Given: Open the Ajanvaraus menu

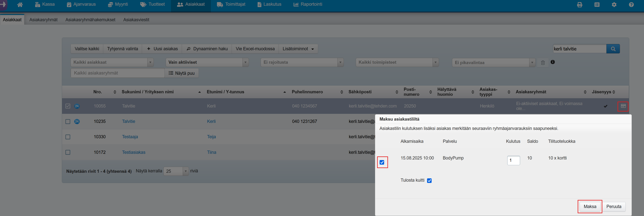Looking at the screenshot, I should click(x=81, y=5).
